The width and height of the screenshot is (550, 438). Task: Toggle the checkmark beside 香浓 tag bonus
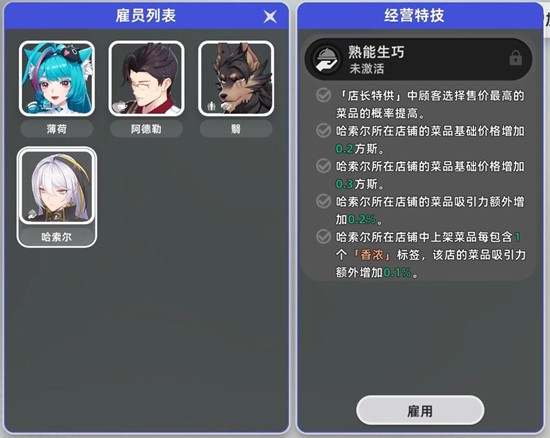(x=323, y=237)
